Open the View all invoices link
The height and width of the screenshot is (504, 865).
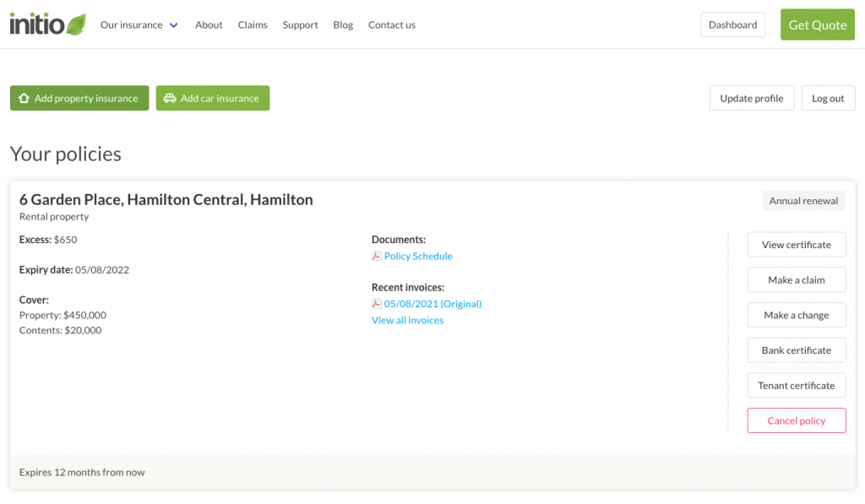407,320
